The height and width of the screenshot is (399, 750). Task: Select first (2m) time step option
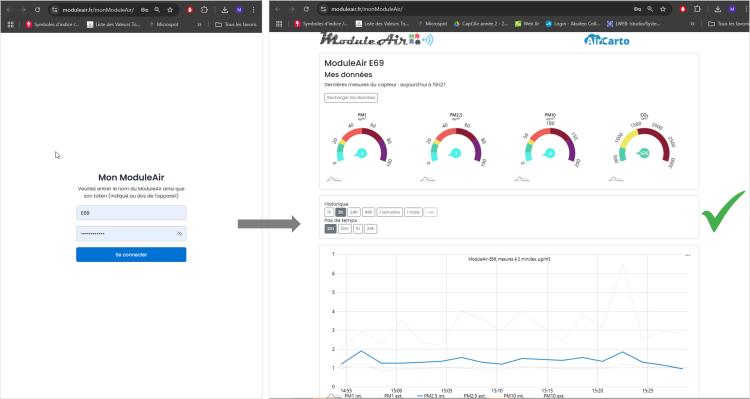coord(331,229)
